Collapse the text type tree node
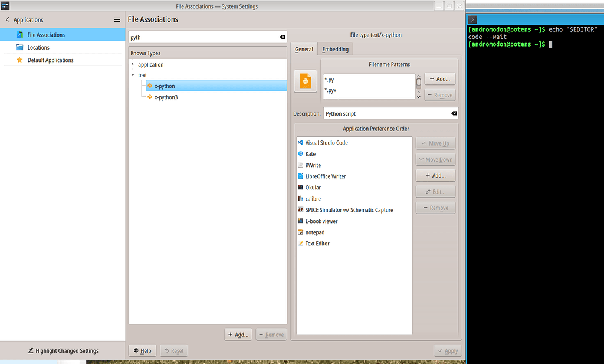The image size is (604, 364). pos(133,76)
